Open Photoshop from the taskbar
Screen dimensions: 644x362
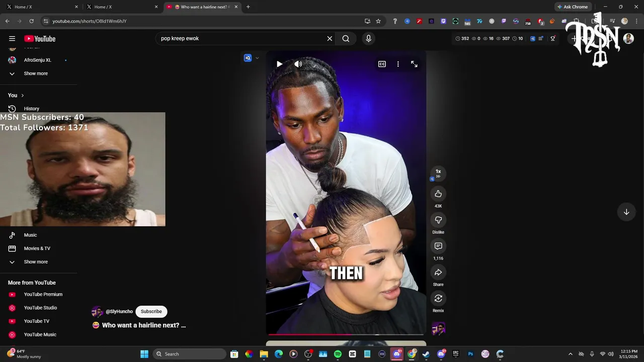470,354
